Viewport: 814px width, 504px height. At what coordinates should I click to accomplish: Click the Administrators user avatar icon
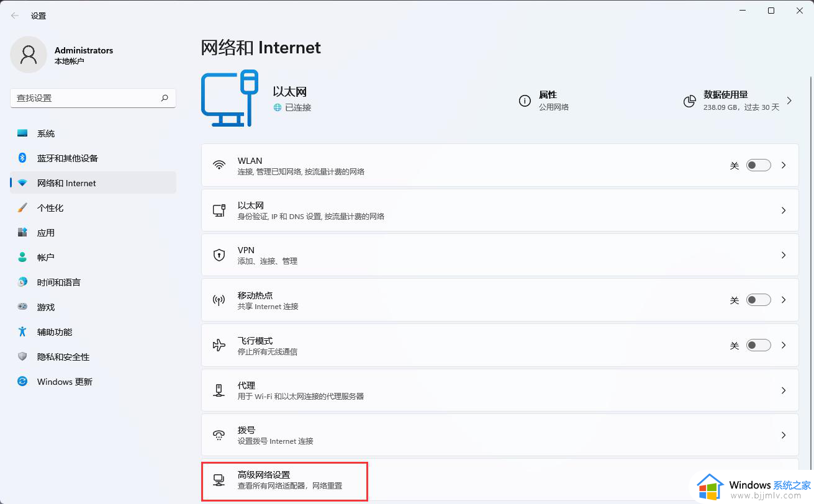[x=29, y=55]
